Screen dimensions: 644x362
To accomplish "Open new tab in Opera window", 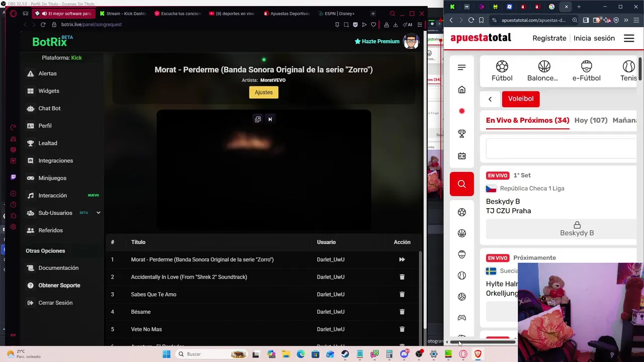I will 373,14.
